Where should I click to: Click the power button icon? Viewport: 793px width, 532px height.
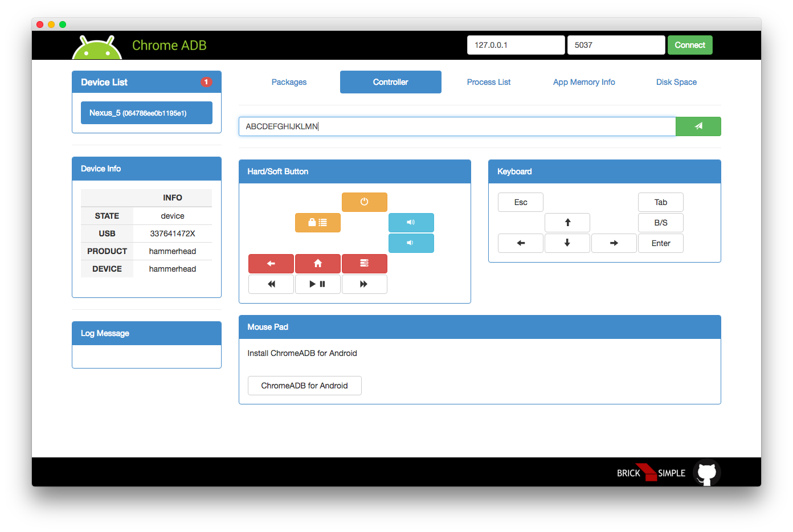365,202
